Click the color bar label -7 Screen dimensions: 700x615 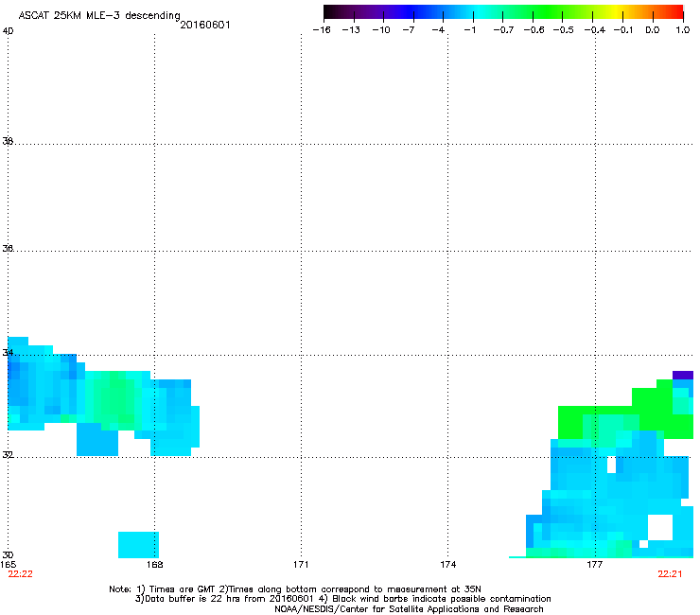click(409, 30)
